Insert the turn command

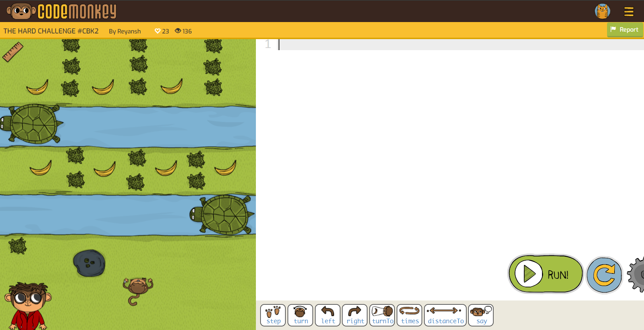pos(300,315)
